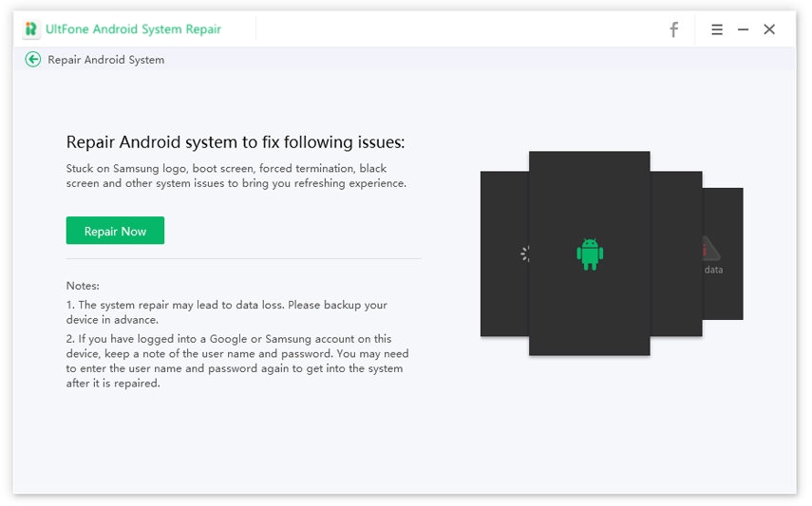Viewport: 812px width, 506px height.
Task: Click the Repair Android system heading
Action: 235,142
